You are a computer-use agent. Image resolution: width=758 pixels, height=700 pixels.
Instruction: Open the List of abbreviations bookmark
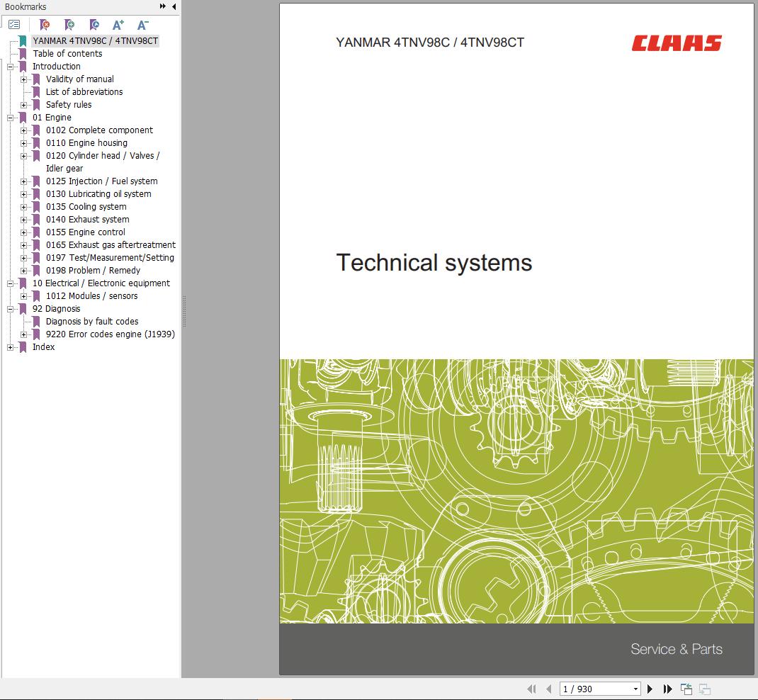(x=84, y=92)
